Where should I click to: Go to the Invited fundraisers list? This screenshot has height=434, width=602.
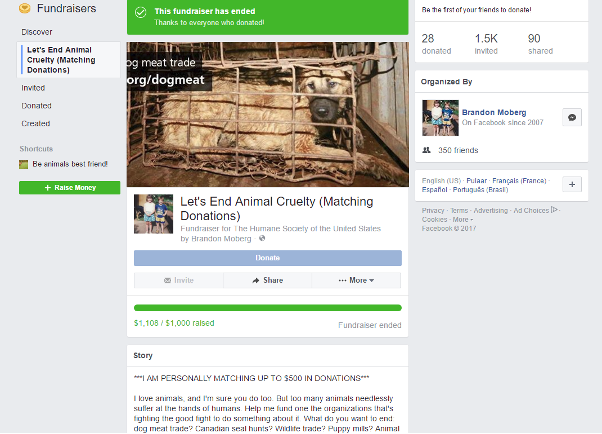33,88
